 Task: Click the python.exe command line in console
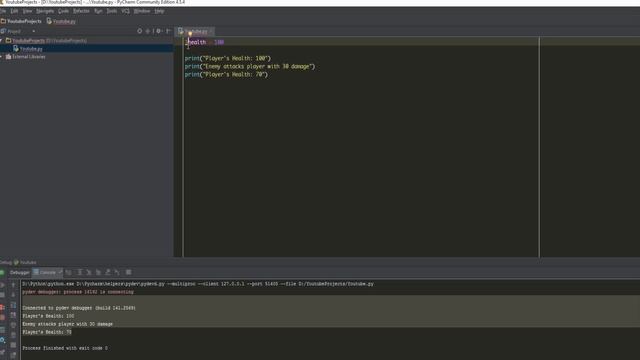[x=198, y=284]
